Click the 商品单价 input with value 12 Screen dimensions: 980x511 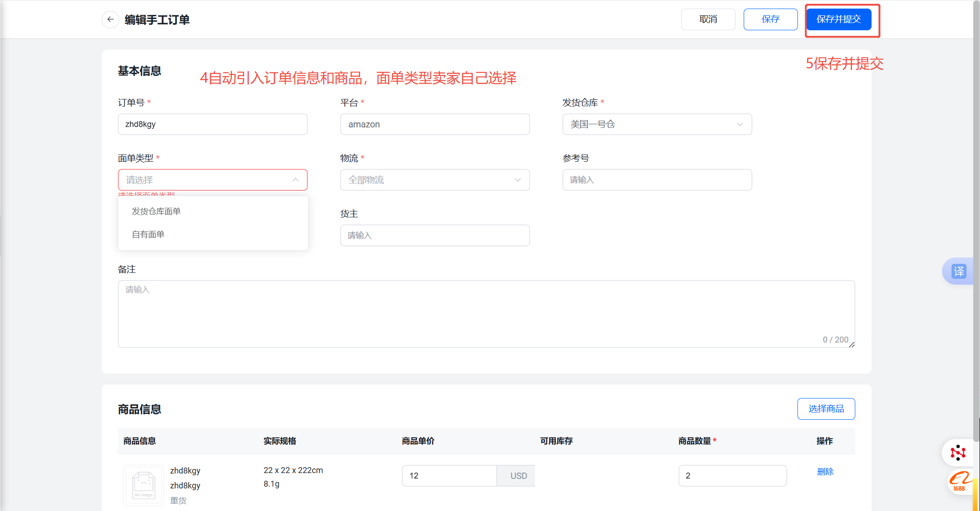pos(449,476)
